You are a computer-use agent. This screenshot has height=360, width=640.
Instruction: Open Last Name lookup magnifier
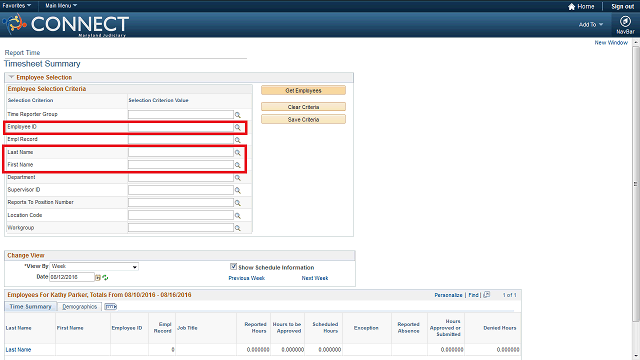click(238, 153)
